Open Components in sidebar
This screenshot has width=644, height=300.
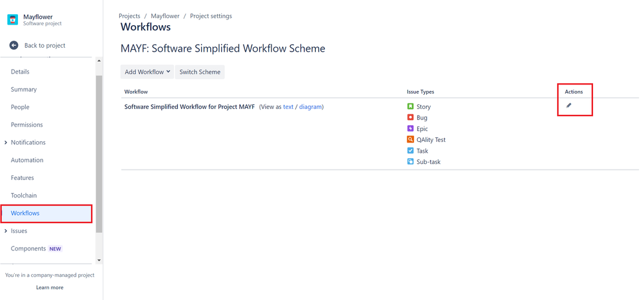pyautogui.click(x=28, y=248)
